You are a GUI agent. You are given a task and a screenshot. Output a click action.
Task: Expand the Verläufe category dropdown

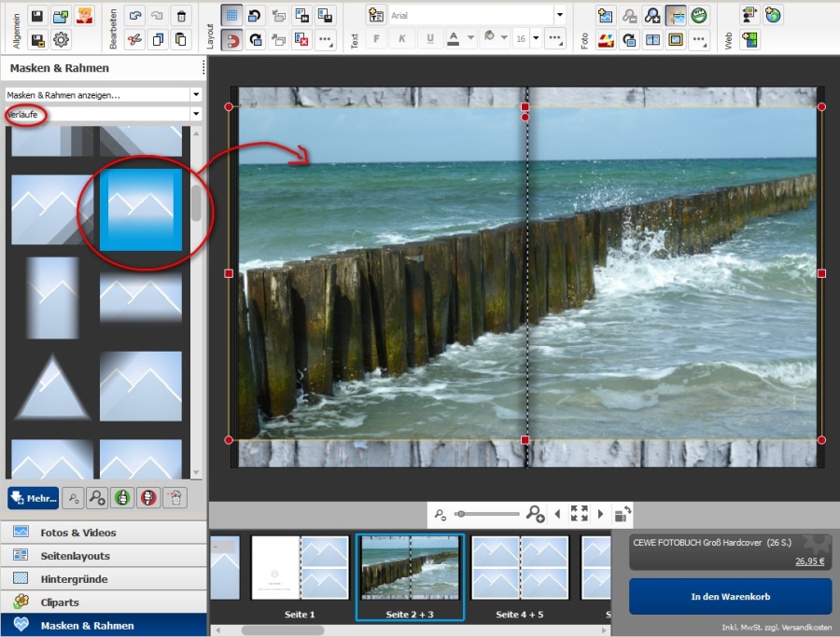click(196, 114)
